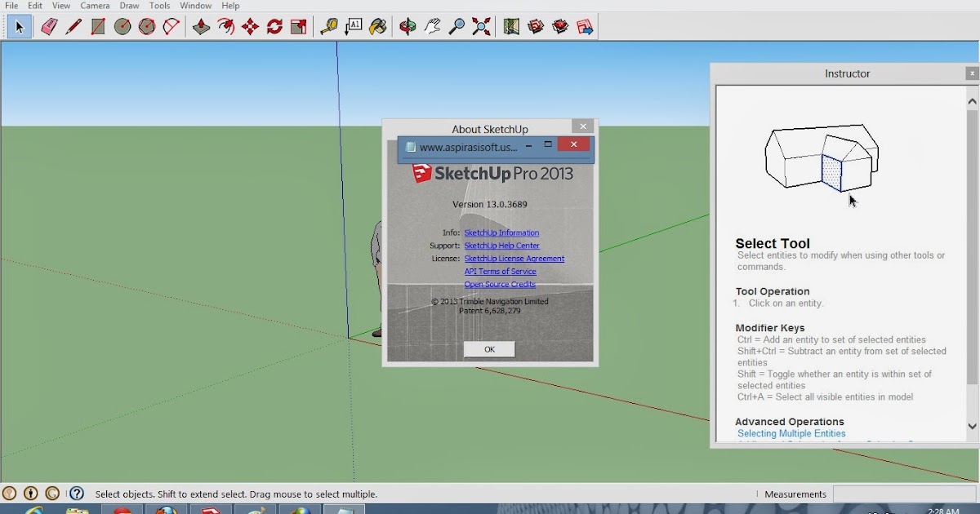This screenshot has height=514, width=980.
Task: Close the About SketchUp dialog
Action: (582, 126)
